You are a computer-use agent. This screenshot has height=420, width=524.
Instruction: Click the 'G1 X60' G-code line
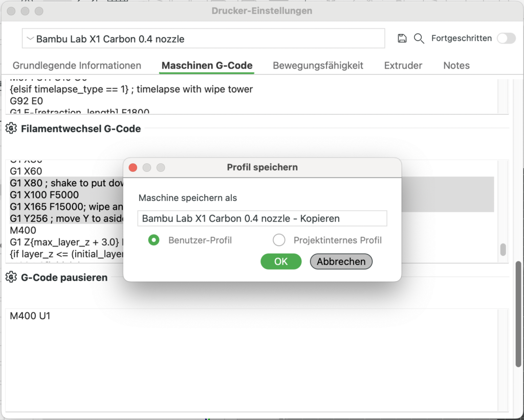click(x=26, y=171)
